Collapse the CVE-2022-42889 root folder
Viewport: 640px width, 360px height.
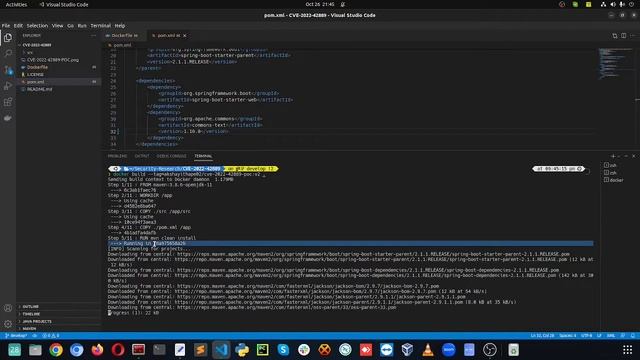coord(58,45)
